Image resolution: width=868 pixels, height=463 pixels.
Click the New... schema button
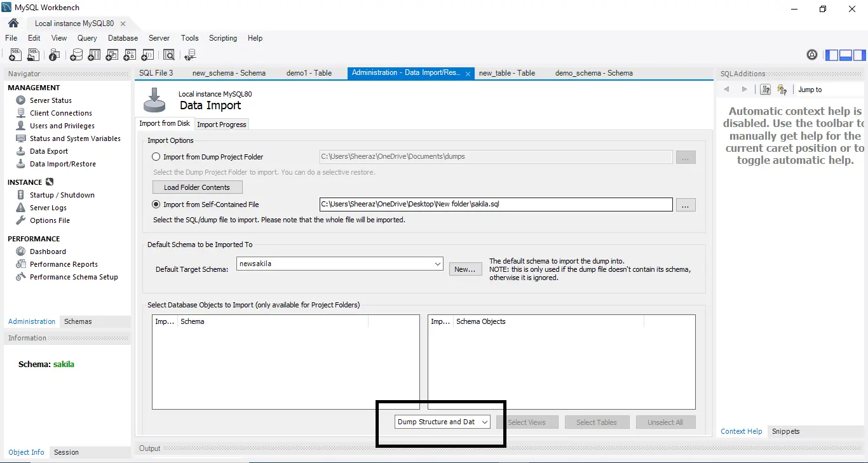(465, 269)
